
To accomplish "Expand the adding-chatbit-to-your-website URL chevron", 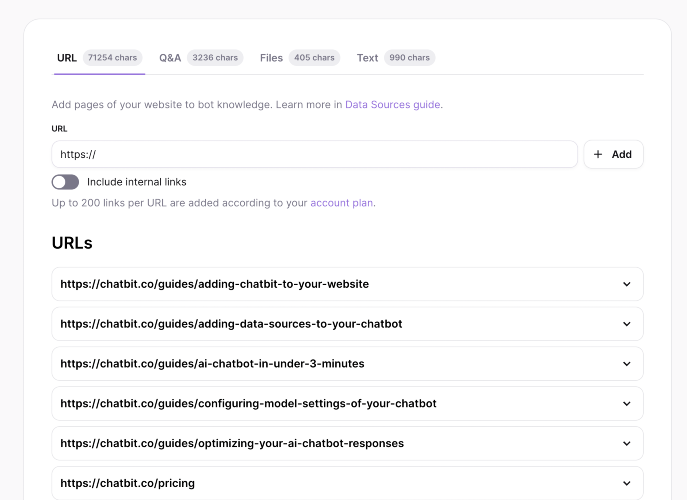I will tap(627, 284).
